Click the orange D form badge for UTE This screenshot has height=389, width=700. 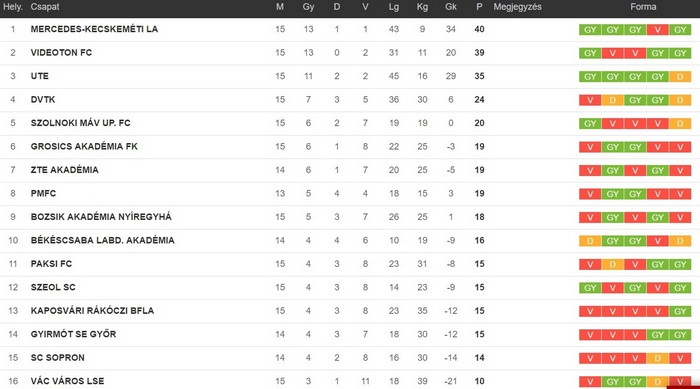pos(680,77)
